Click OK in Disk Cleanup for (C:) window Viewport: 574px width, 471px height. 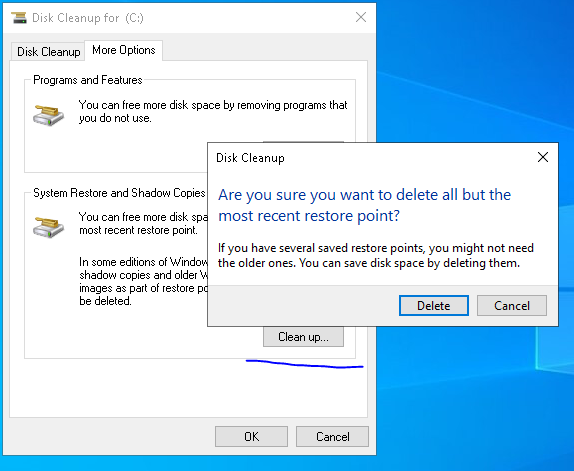point(251,436)
